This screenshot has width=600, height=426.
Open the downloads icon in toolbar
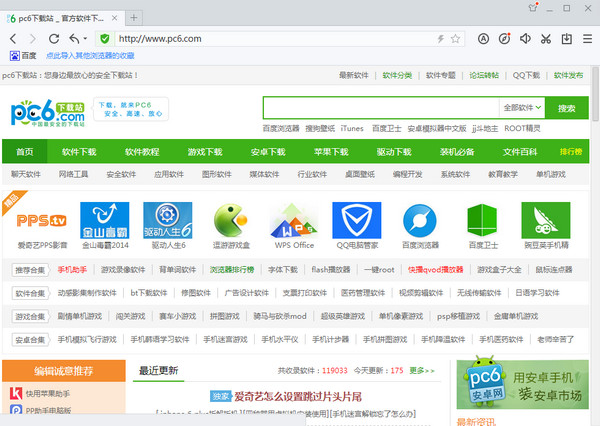(567, 39)
